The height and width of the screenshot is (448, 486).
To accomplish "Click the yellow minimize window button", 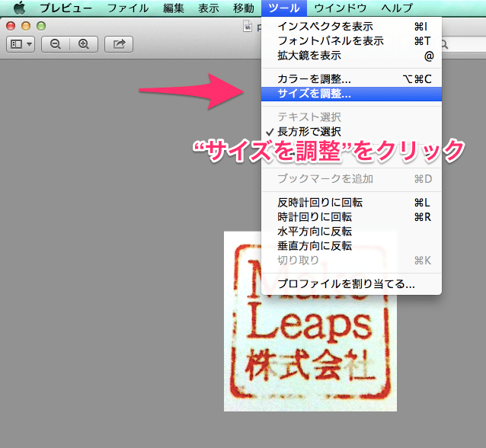I will click(x=26, y=26).
